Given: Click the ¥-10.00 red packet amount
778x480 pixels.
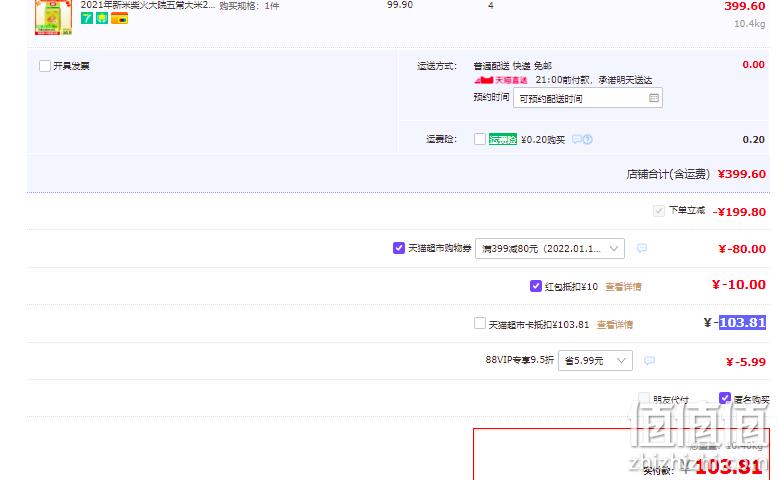Looking at the screenshot, I should point(738,284).
